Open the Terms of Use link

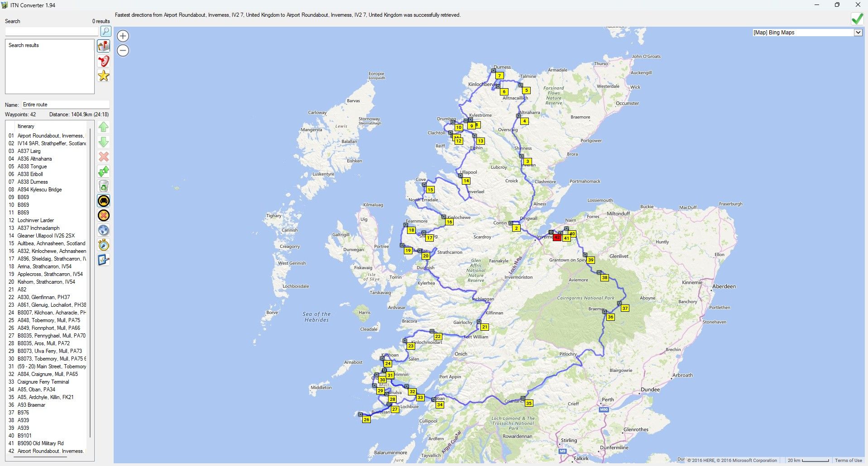pyautogui.click(x=848, y=460)
